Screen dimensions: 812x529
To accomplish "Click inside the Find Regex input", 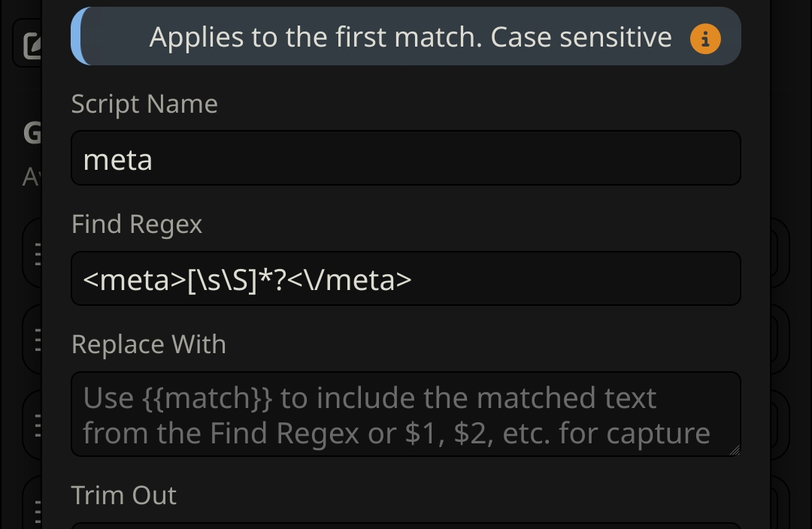I will 405,279.
